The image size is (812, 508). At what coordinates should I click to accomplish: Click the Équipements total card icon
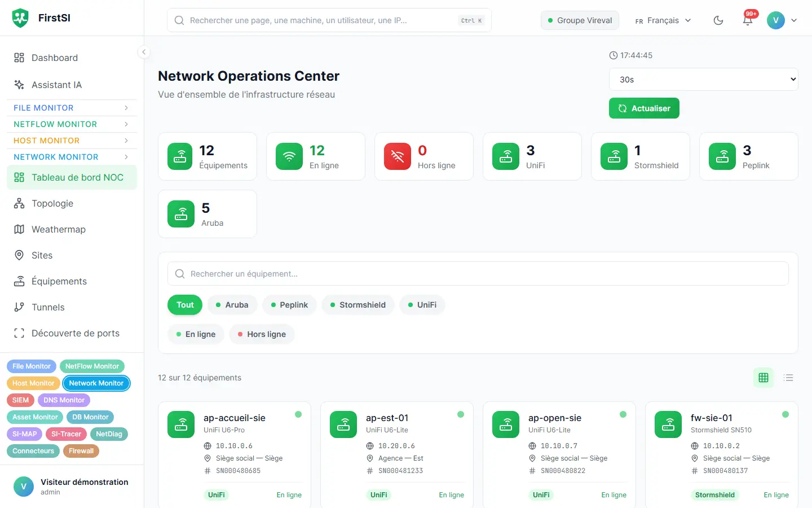tap(180, 156)
